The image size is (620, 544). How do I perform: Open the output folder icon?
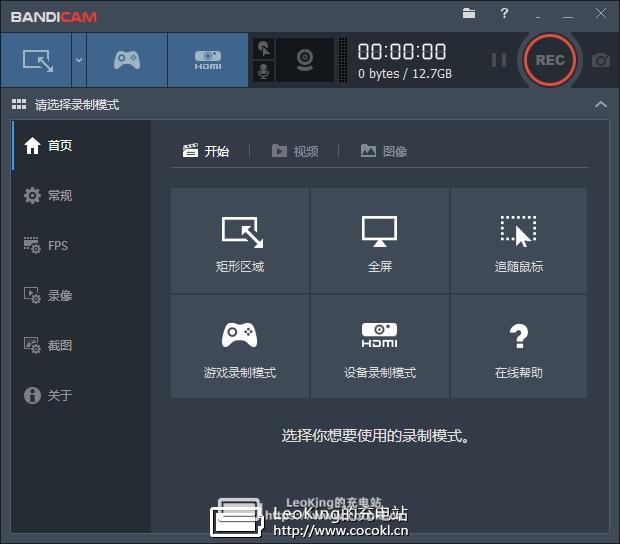tap(469, 13)
